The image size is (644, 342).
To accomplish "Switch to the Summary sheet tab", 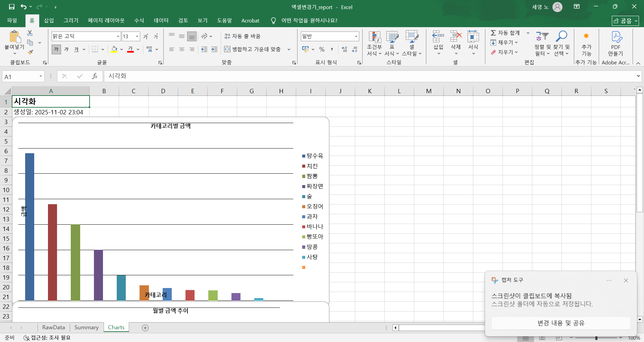I will tap(86, 327).
